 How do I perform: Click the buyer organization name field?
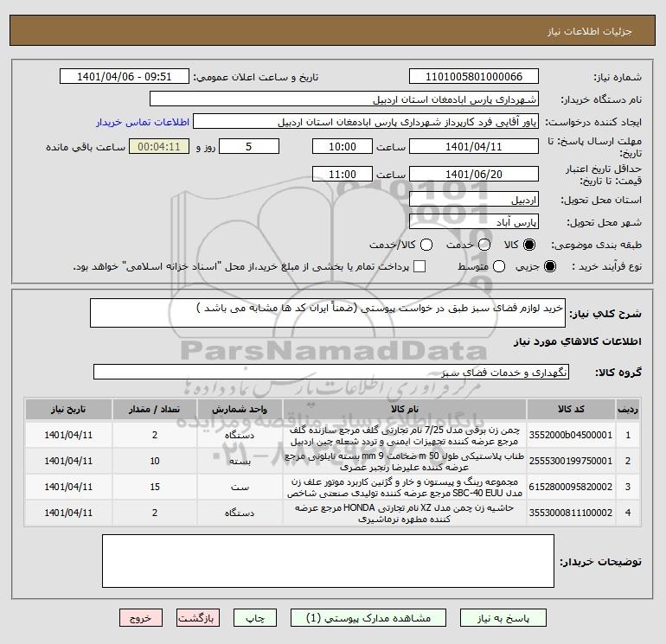(344, 99)
